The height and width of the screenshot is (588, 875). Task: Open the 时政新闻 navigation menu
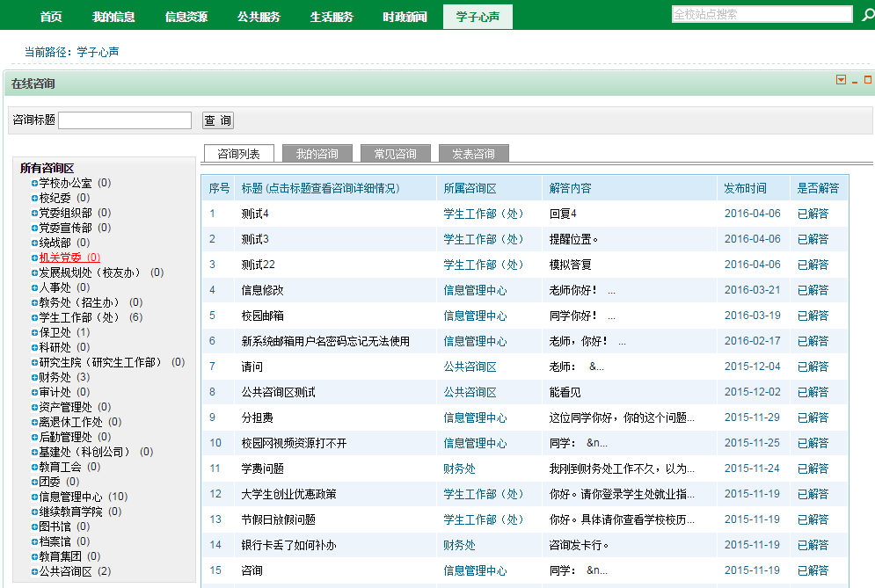point(405,17)
